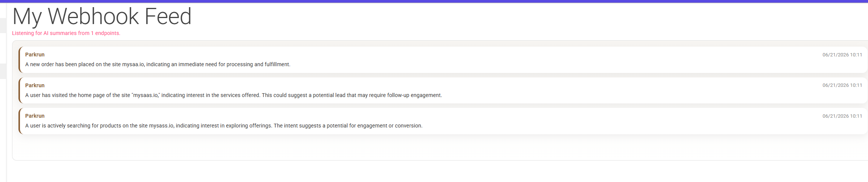This screenshot has height=182, width=868.
Task: Select the new order placed summary sentence
Action: 158,64
